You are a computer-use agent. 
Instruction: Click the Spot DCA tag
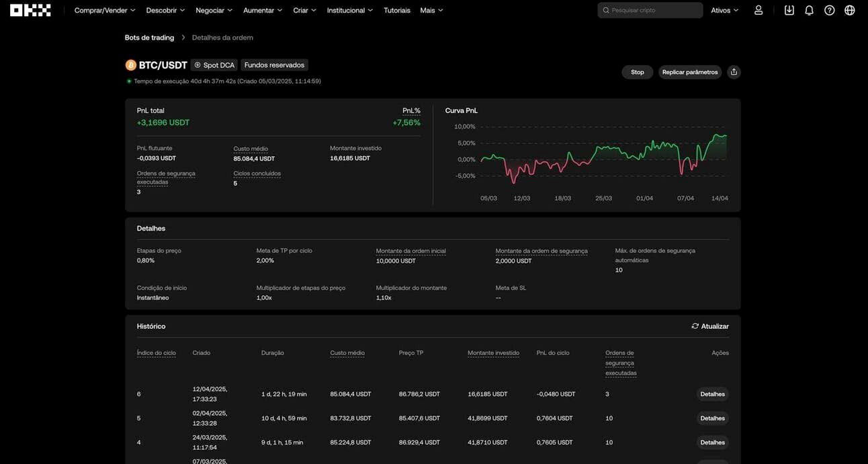tap(214, 65)
